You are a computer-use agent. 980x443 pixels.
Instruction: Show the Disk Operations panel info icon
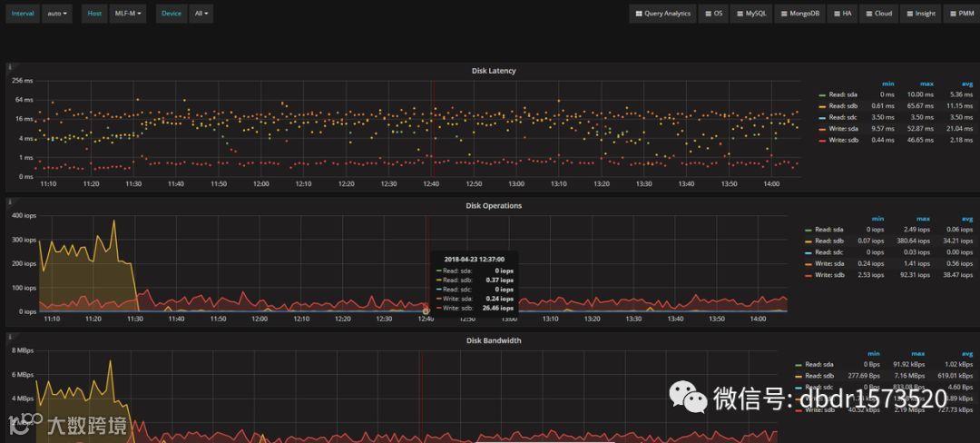coord(9,202)
